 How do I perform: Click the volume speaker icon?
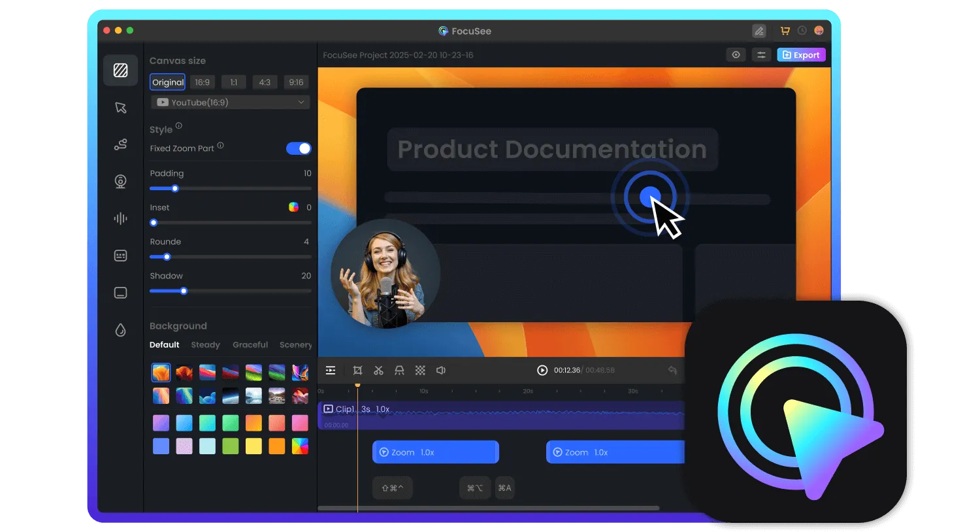pyautogui.click(x=441, y=371)
